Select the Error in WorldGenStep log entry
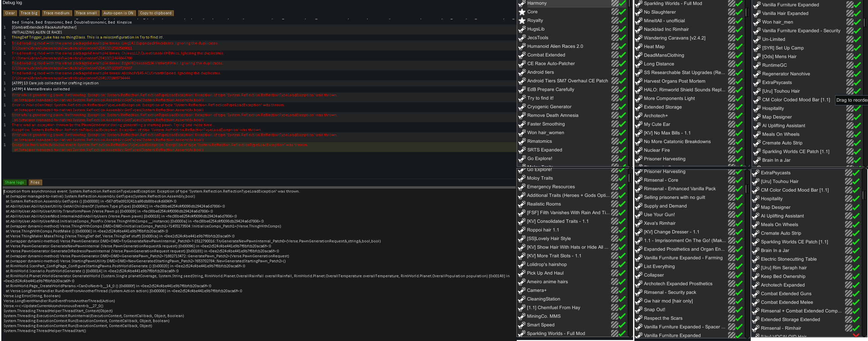The image size is (868, 341). tap(148, 107)
